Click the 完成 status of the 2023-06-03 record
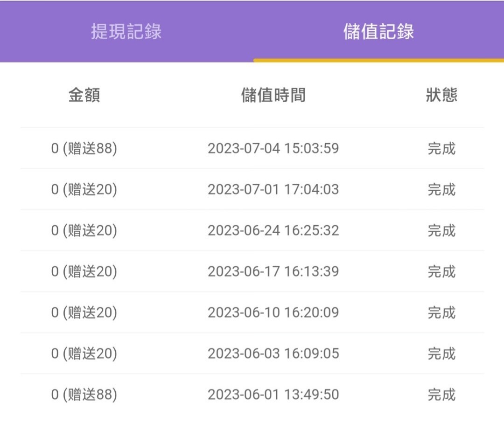Image resolution: width=504 pixels, height=423 pixels. coord(441,354)
